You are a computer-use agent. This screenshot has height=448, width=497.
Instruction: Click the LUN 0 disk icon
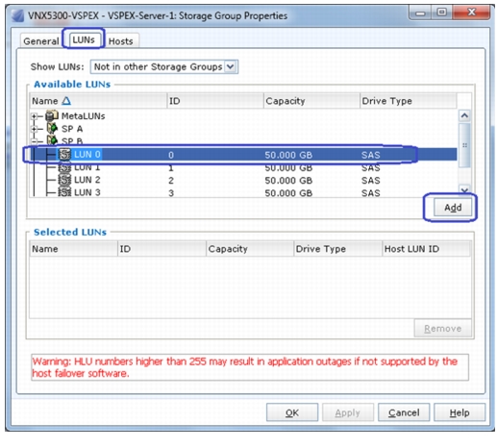pyautogui.click(x=64, y=155)
